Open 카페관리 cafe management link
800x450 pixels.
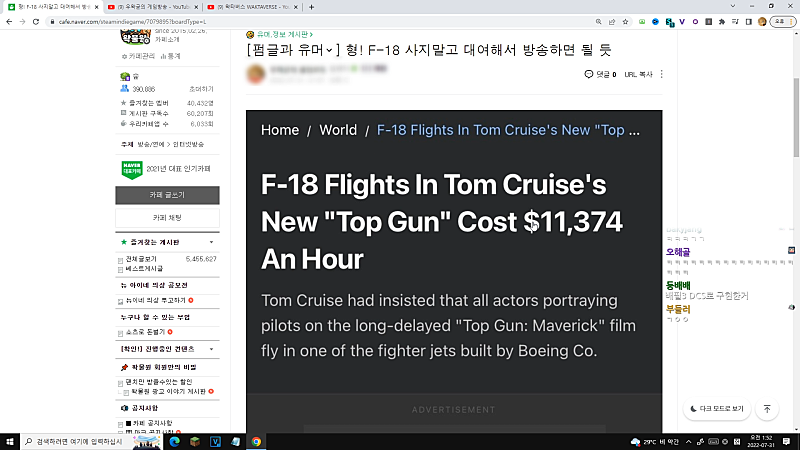(x=139, y=56)
